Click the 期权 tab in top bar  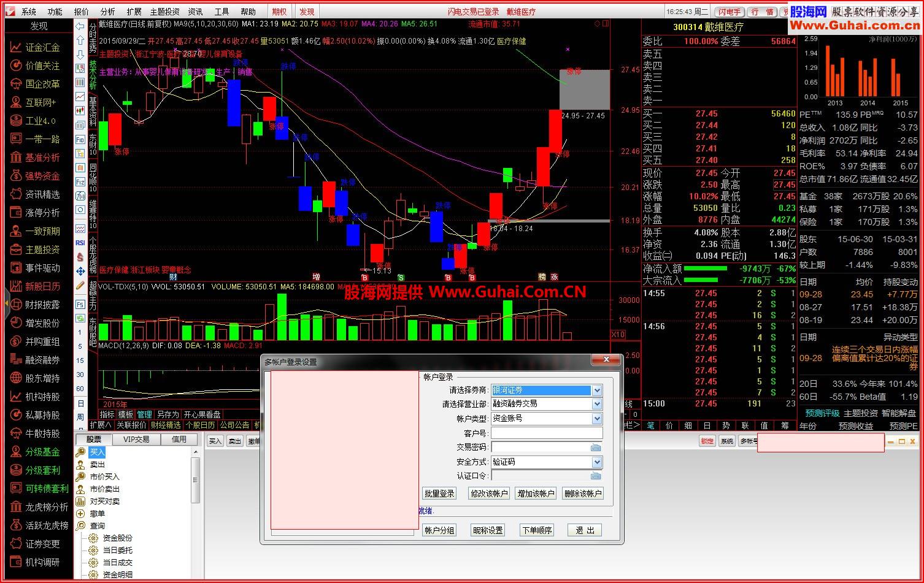coord(279,12)
